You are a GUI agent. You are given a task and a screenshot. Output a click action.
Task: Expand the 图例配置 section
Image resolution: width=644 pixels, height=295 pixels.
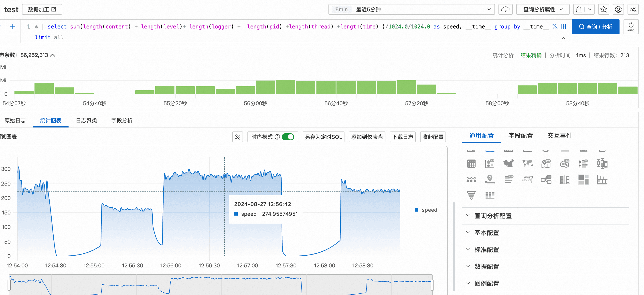[x=486, y=283]
